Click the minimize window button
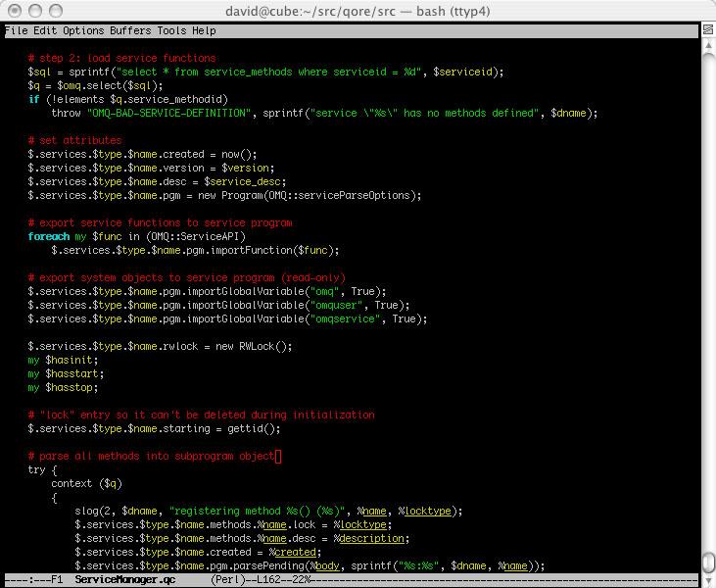 pyautogui.click(x=34, y=11)
